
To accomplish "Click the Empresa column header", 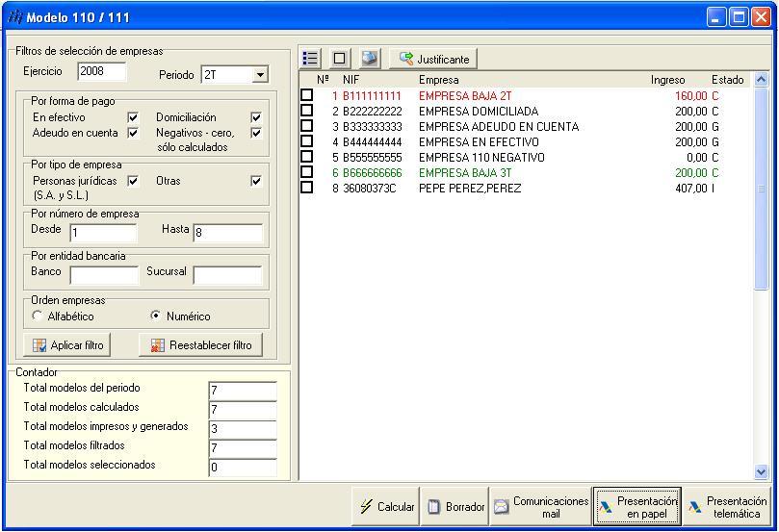I will (x=439, y=80).
